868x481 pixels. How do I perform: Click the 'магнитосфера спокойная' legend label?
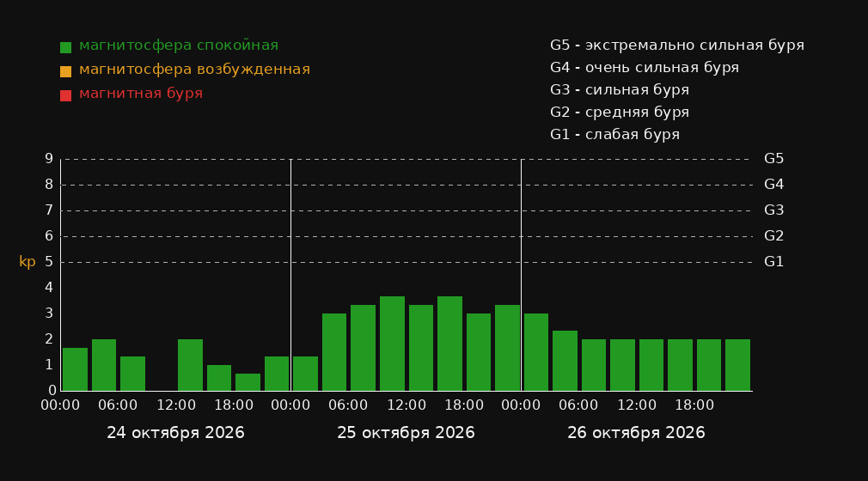(179, 46)
